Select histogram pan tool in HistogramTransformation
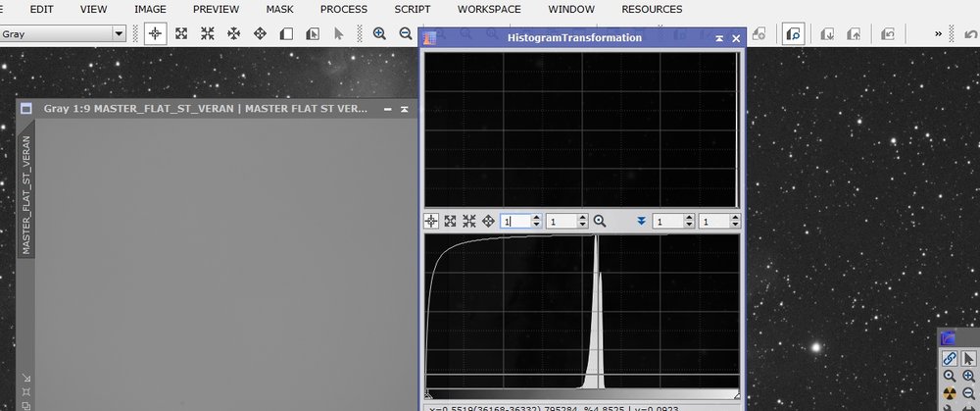 [x=489, y=221]
